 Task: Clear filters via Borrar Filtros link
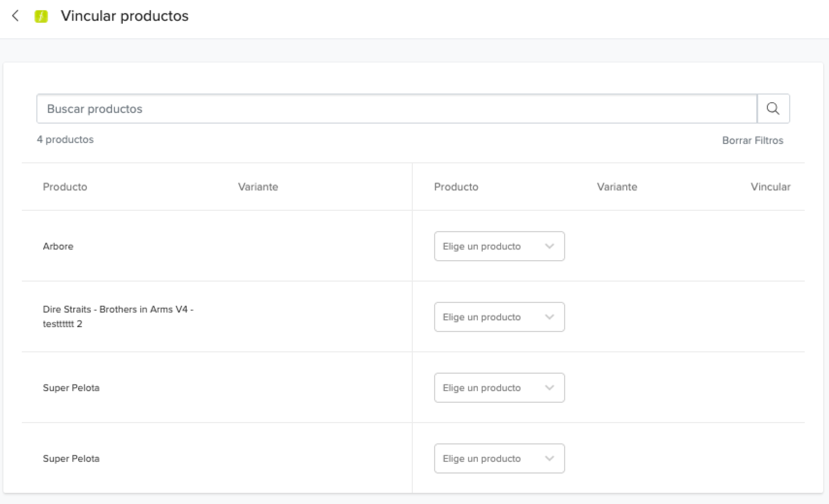pyautogui.click(x=752, y=141)
